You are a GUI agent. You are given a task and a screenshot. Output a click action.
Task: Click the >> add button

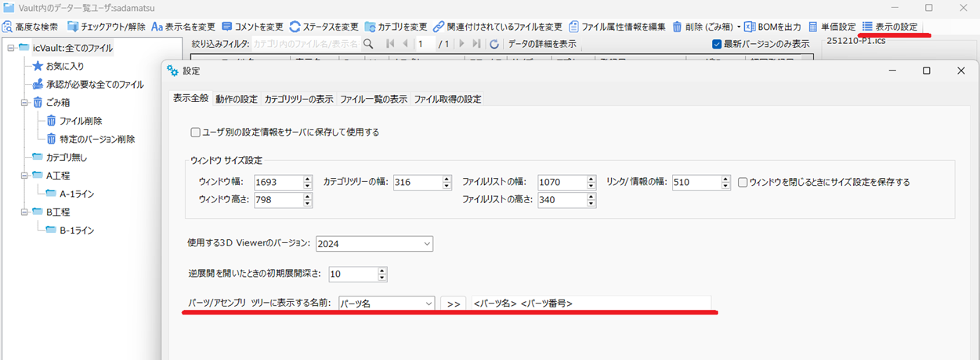tap(454, 303)
